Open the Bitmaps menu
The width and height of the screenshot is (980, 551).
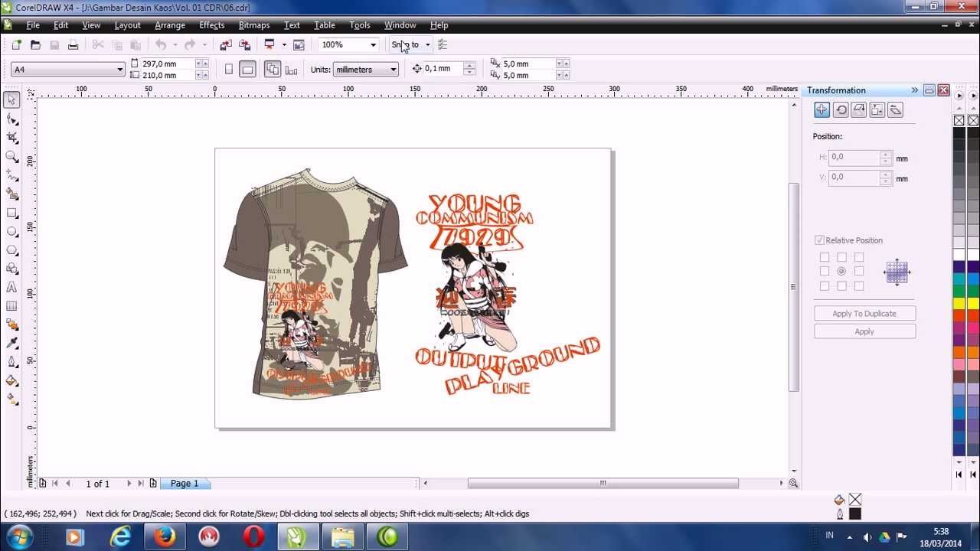[x=254, y=25]
